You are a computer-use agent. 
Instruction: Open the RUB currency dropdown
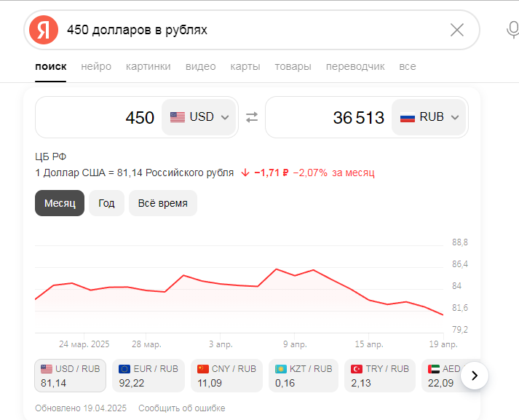(429, 117)
